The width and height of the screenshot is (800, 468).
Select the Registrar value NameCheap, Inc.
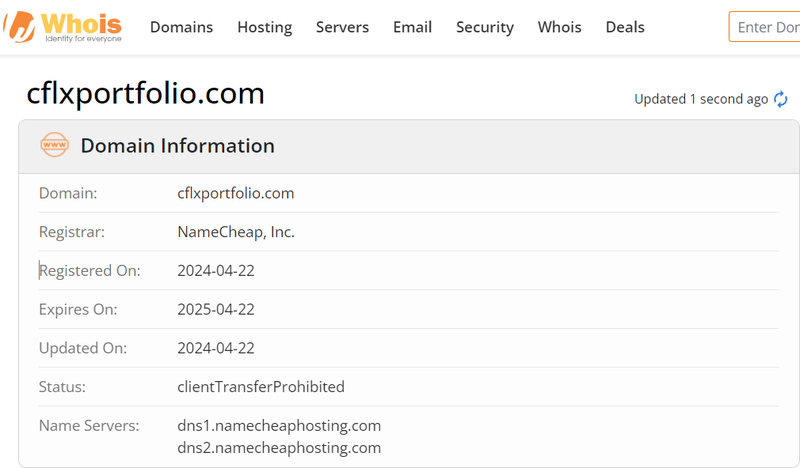(236, 232)
